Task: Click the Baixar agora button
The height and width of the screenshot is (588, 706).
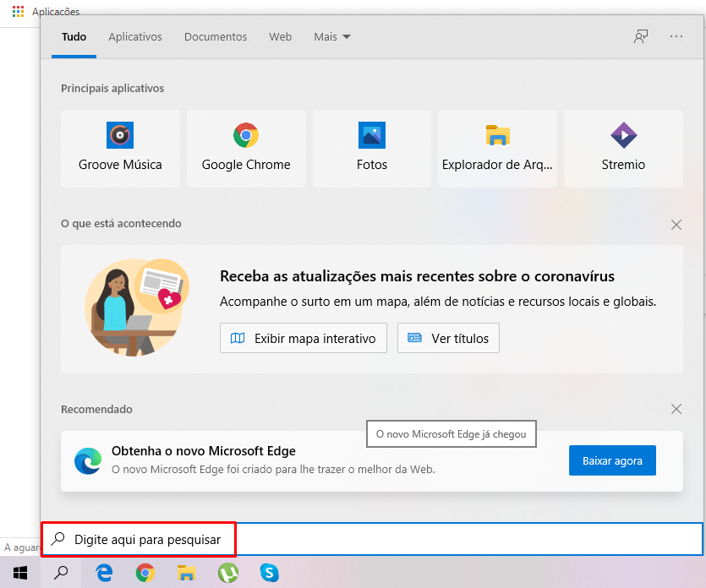Action: [612, 460]
